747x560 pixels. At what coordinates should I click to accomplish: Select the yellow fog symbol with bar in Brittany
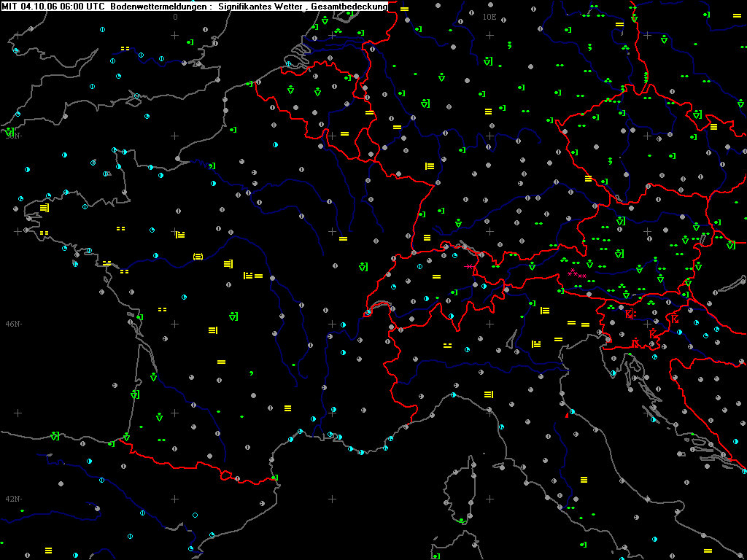tap(44, 208)
